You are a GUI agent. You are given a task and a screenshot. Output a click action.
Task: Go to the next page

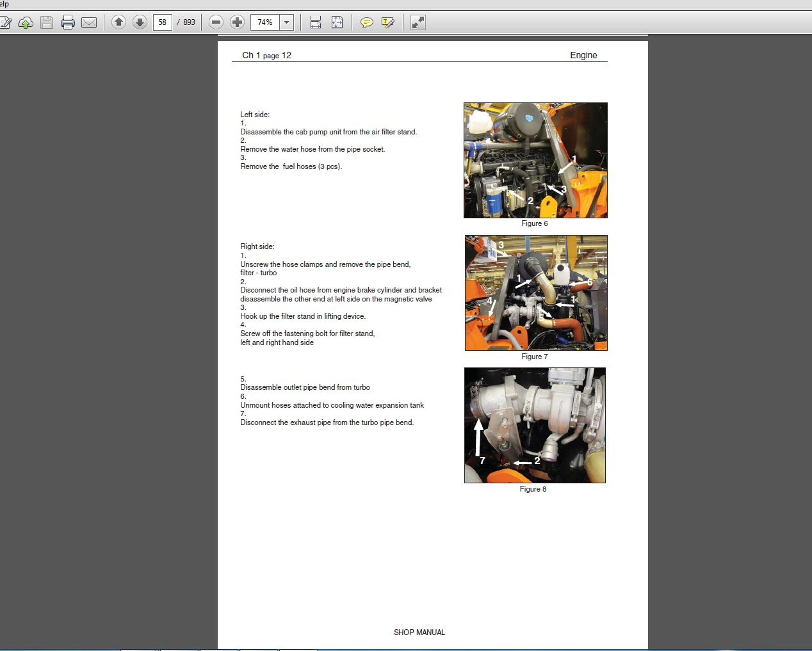140,22
